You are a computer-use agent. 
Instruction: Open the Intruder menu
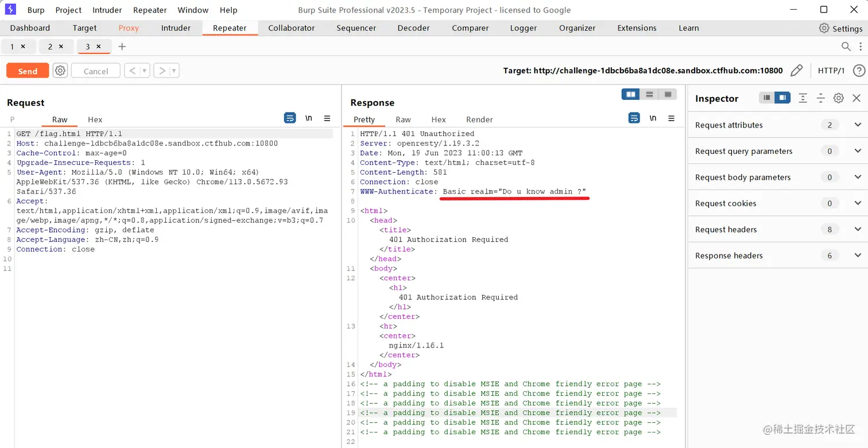pos(107,10)
